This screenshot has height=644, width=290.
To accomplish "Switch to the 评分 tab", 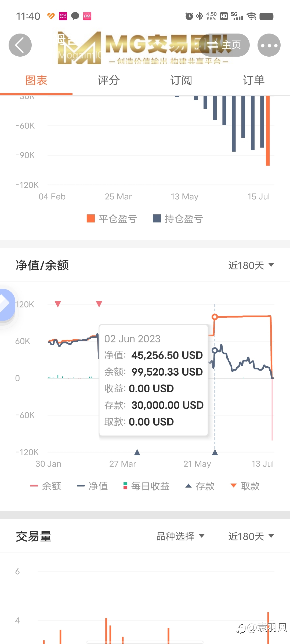I will pyautogui.click(x=109, y=80).
